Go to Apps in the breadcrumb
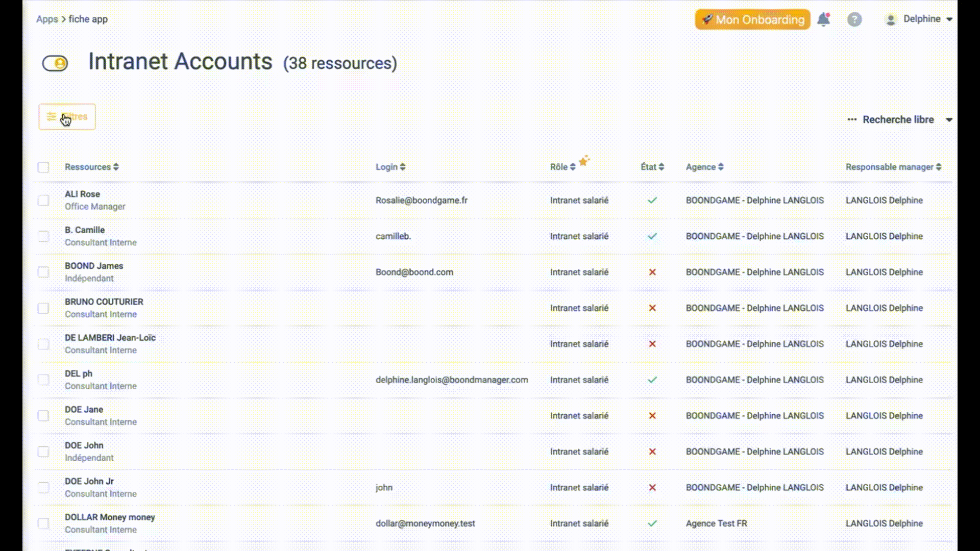 (47, 19)
